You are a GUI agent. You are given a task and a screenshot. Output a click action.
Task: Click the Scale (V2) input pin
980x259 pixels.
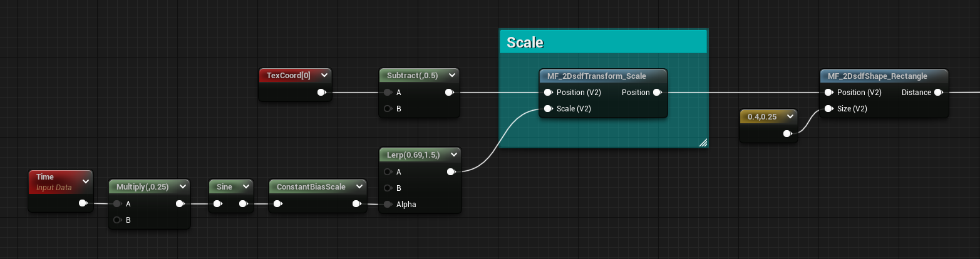click(x=549, y=108)
